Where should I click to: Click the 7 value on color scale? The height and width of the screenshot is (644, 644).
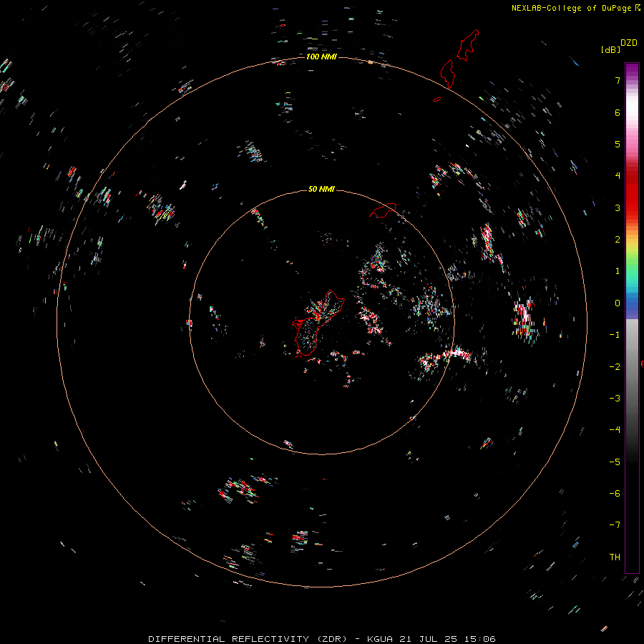point(618,80)
